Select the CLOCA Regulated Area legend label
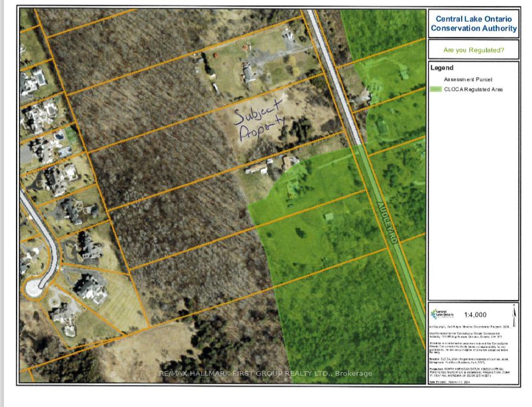Screen dimensions: 532x407 (474, 89)
